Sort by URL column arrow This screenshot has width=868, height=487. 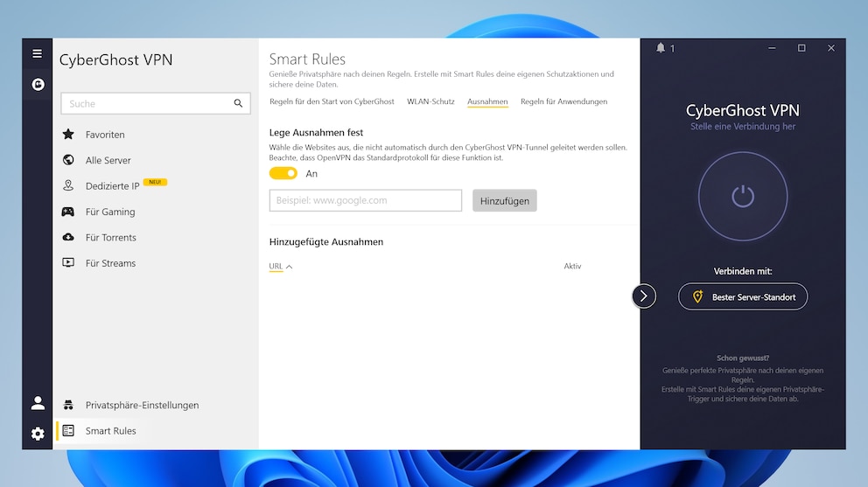pyautogui.click(x=289, y=267)
